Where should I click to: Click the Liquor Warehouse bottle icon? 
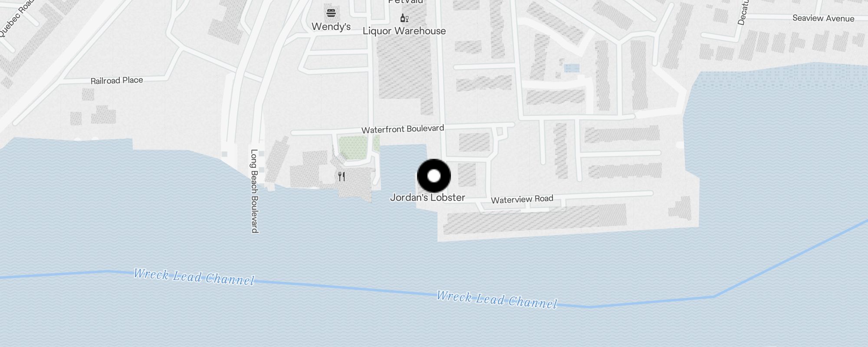(x=404, y=18)
